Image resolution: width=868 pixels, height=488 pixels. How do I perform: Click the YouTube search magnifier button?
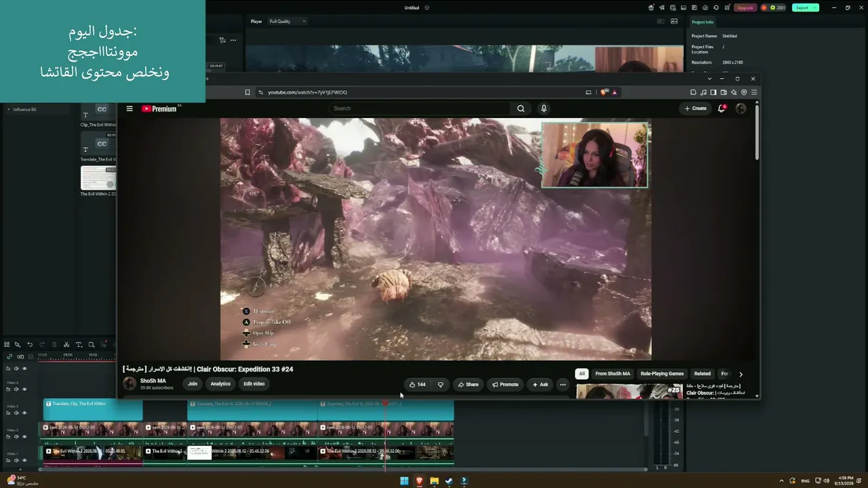pos(521,108)
